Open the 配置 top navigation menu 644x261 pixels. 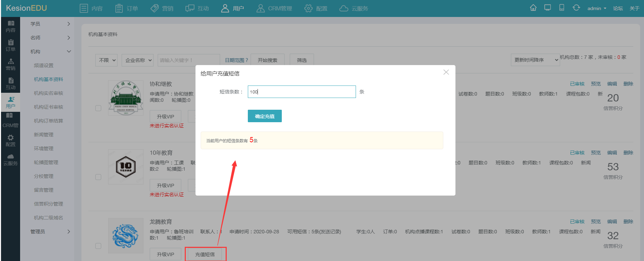[316, 8]
